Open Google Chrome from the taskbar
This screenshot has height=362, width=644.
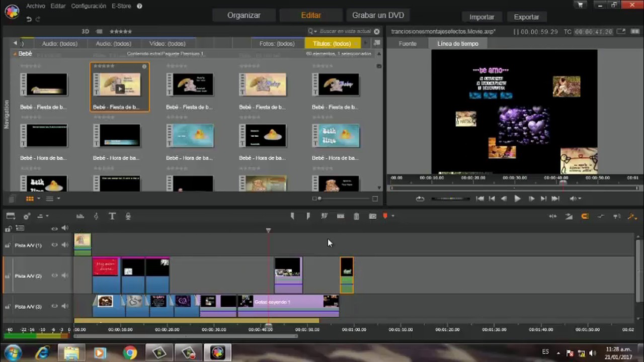(130, 353)
